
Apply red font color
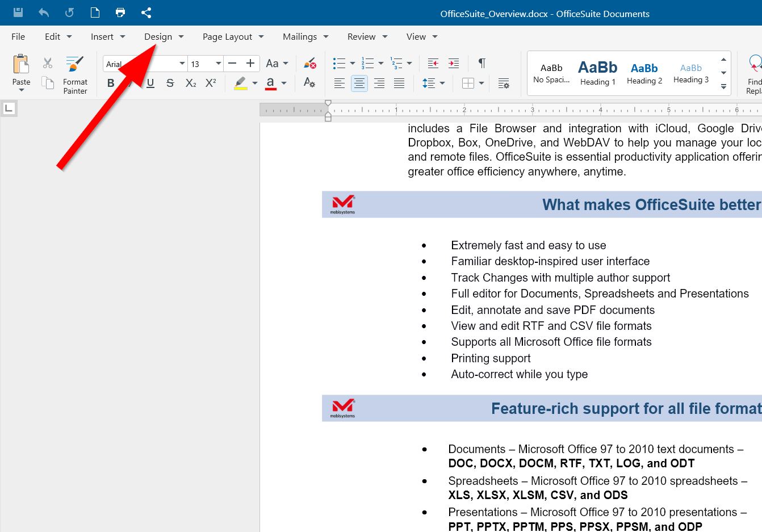coord(271,83)
